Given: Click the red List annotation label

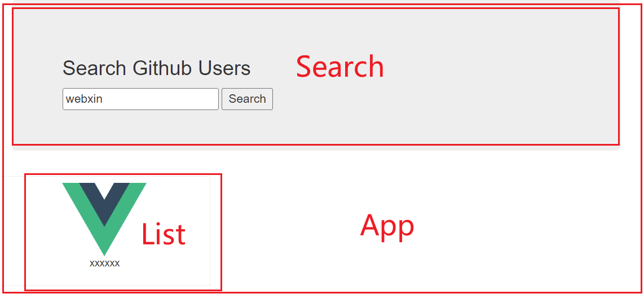Looking at the screenshot, I should tap(164, 234).
